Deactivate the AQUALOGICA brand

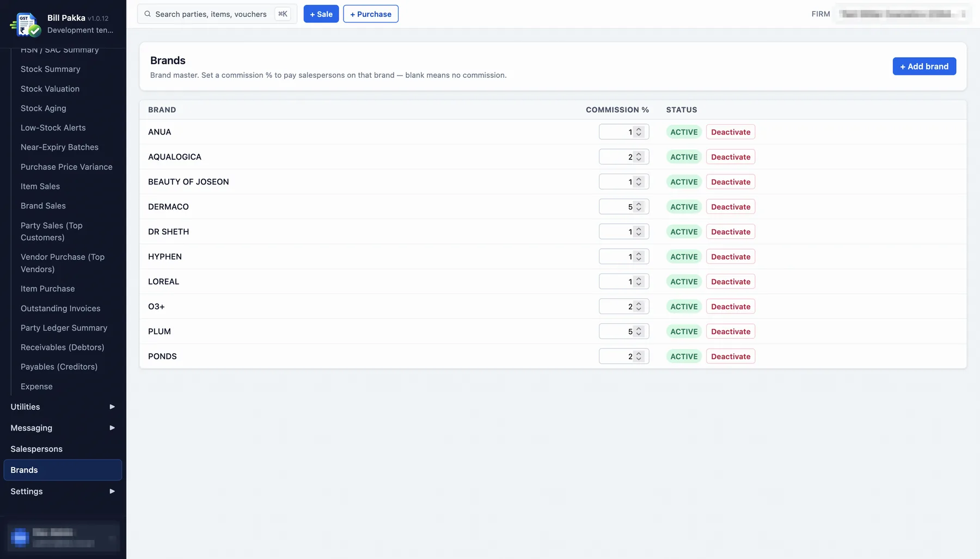pyautogui.click(x=731, y=157)
